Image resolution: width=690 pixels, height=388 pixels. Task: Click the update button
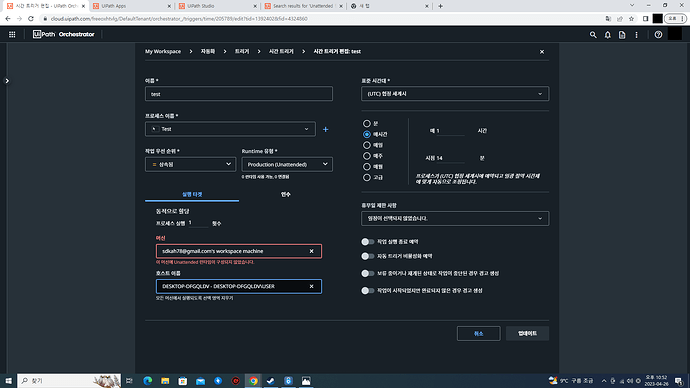point(527,333)
